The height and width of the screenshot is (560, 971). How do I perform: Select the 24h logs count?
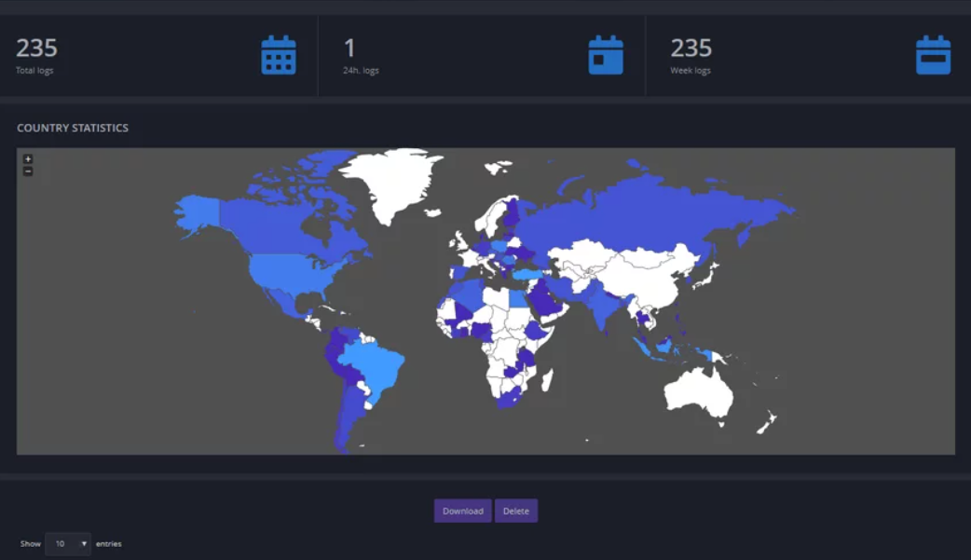point(350,48)
